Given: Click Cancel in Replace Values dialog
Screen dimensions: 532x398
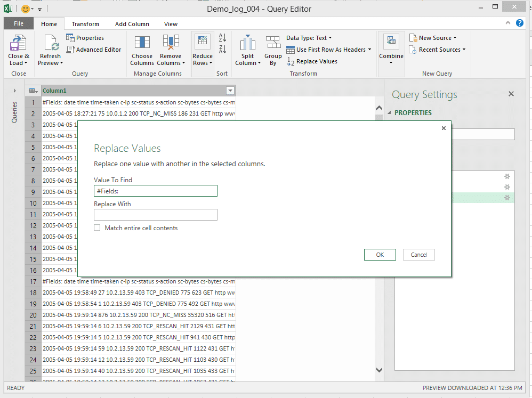Looking at the screenshot, I should tap(418, 255).
